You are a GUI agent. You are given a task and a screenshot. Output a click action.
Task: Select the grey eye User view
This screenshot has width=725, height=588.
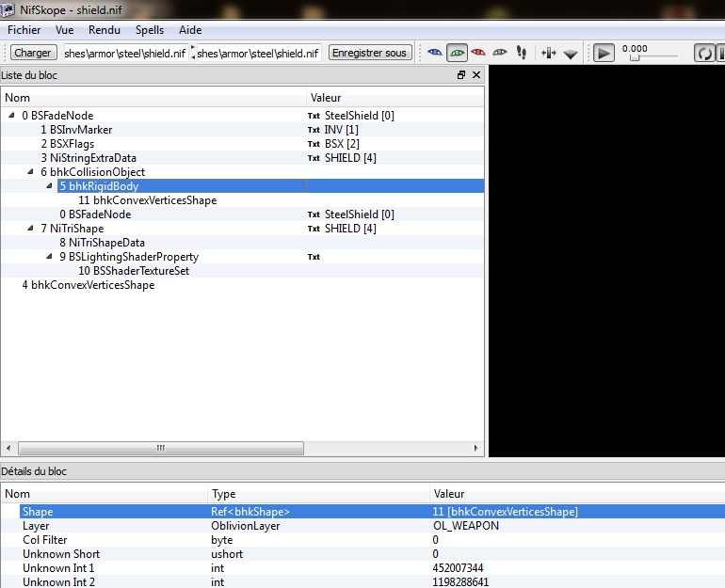500,53
